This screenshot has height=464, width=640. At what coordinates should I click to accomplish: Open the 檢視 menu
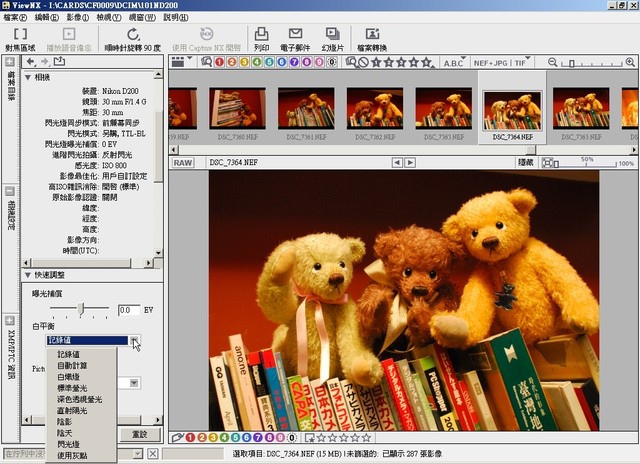[x=109, y=18]
